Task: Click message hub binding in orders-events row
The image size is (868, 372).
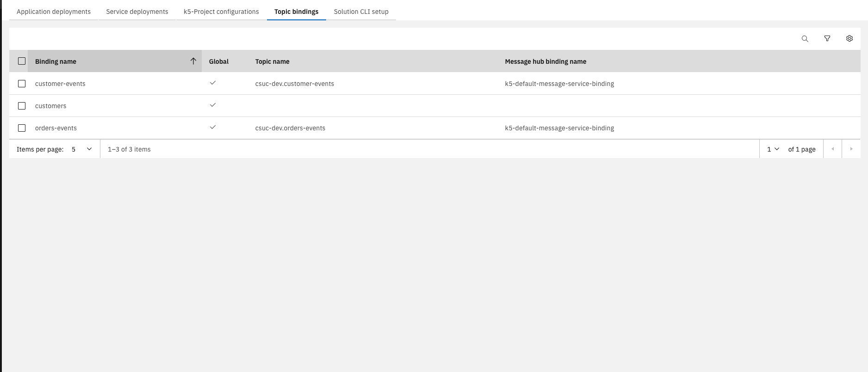Action: pyautogui.click(x=559, y=128)
